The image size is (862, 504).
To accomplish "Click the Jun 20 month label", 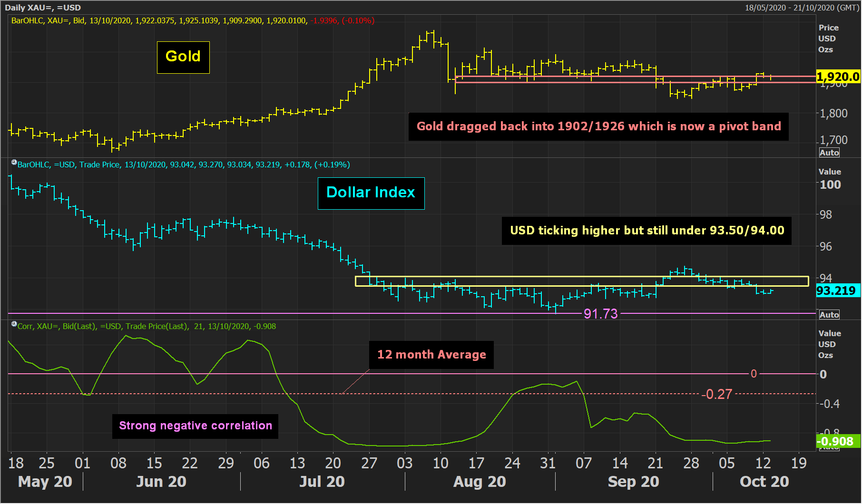I will tap(161, 482).
